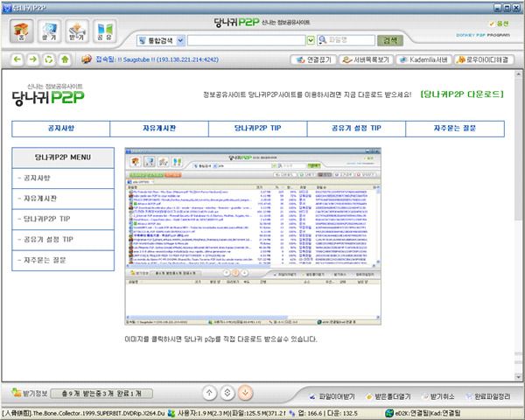Click the 받기취소 cancel download button

(438, 396)
